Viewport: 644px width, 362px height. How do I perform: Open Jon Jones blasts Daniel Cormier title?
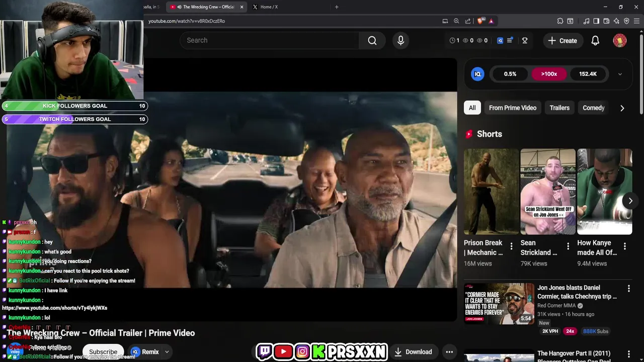pyautogui.click(x=577, y=292)
